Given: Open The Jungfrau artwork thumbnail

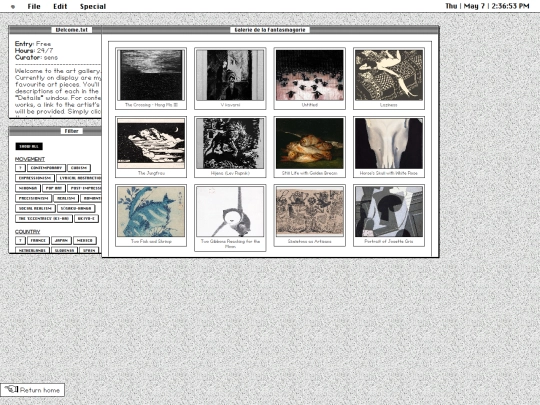Looking at the screenshot, I should tap(151, 147).
